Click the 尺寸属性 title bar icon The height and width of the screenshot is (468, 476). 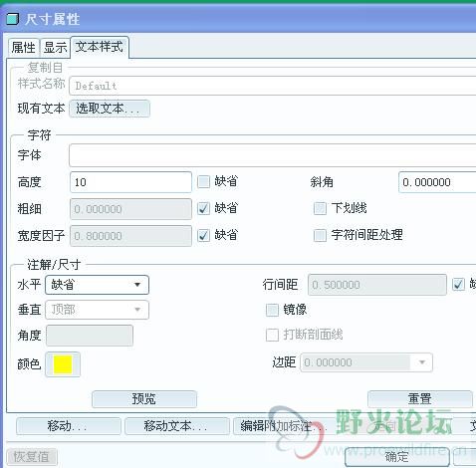13,19
